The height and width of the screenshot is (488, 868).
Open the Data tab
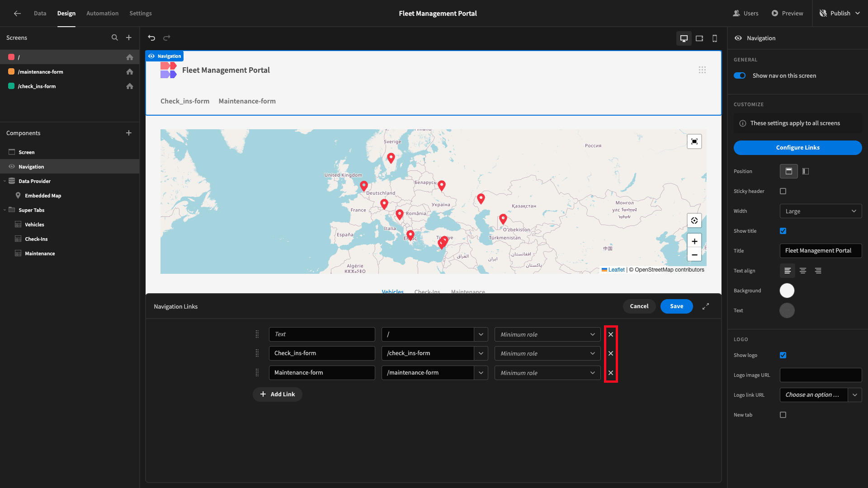[x=40, y=14]
